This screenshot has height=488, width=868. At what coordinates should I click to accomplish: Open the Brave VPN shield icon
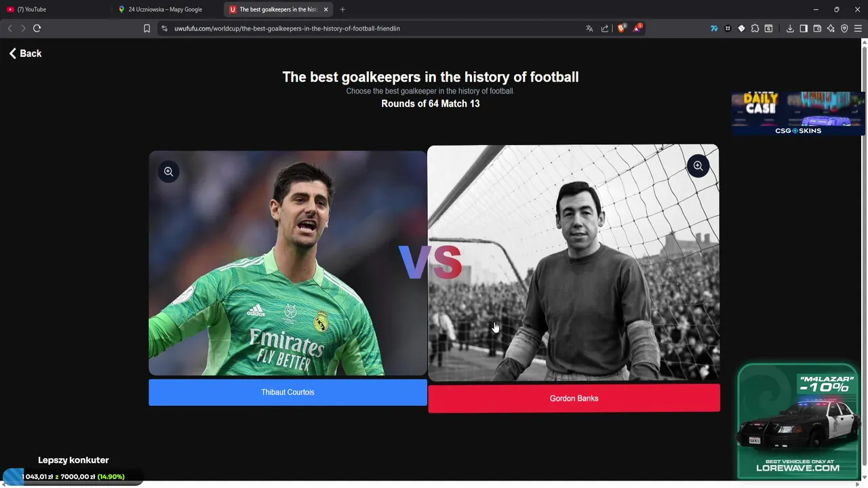pos(844,28)
